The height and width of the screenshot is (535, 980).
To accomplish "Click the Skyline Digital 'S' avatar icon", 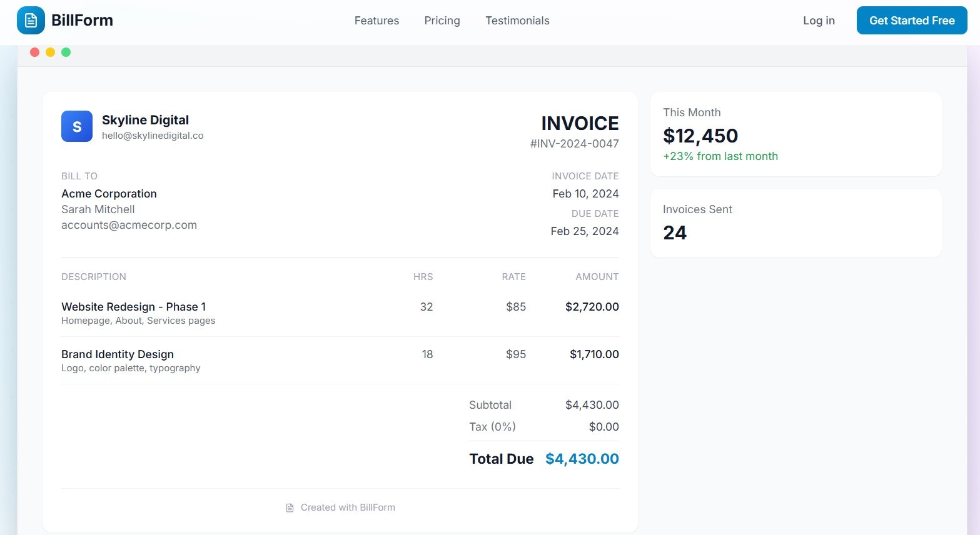I will [x=77, y=126].
